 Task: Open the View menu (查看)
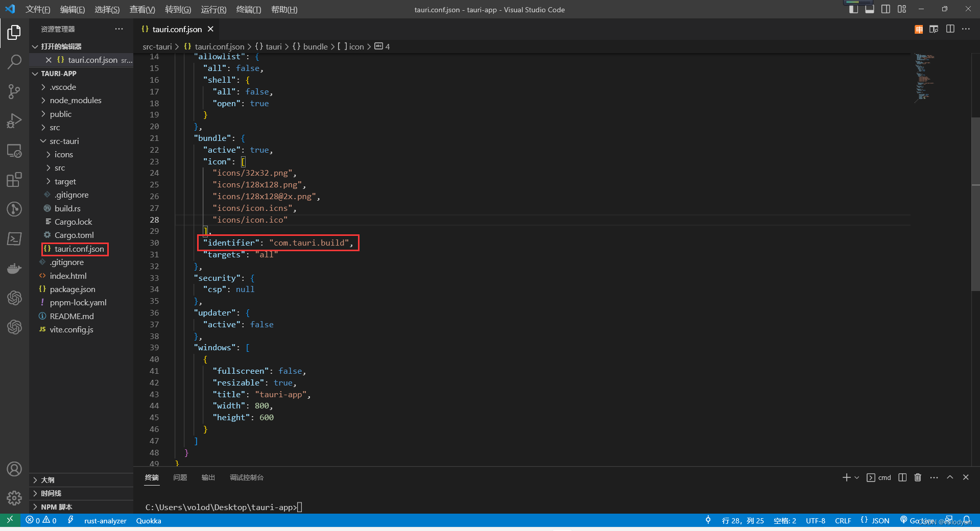coord(142,9)
